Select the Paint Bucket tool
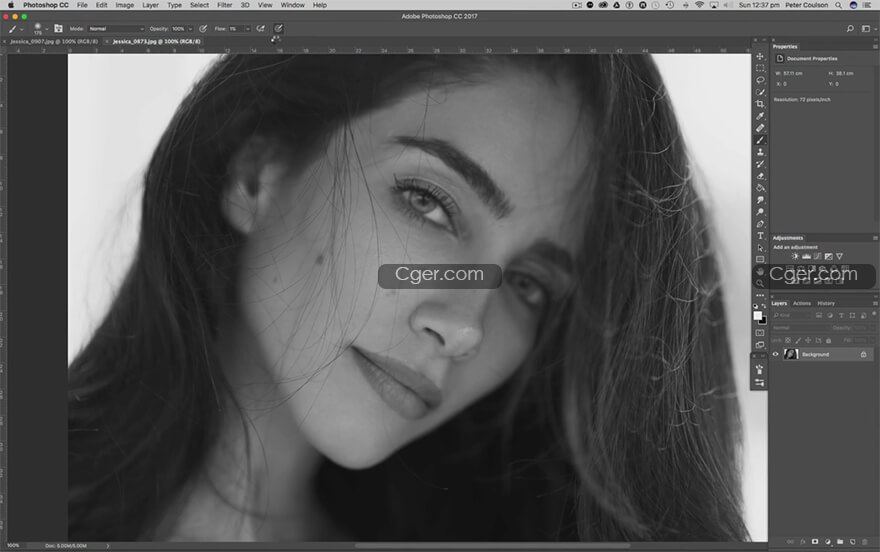 coord(760,188)
